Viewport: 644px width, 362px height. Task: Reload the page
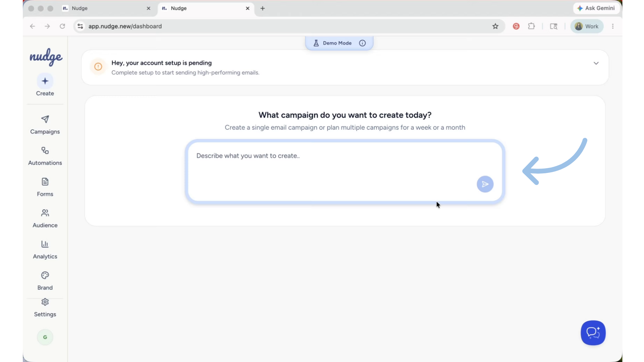(x=62, y=26)
